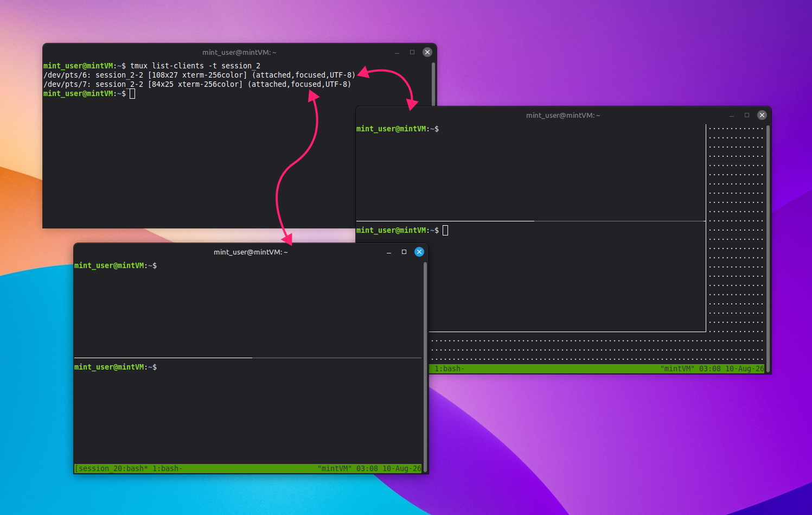812x515 pixels.
Task: Focus the upper tmux pane prompt in front terminal
Action: click(x=116, y=265)
